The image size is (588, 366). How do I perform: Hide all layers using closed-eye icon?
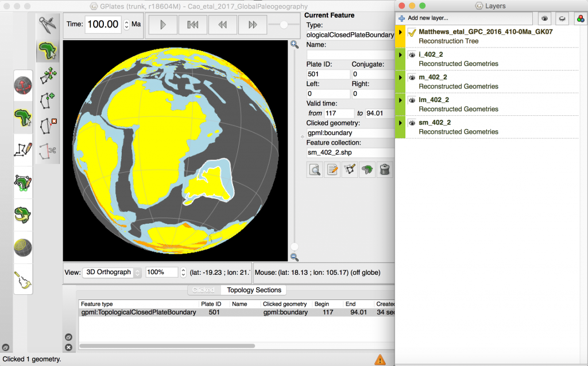tap(562, 18)
